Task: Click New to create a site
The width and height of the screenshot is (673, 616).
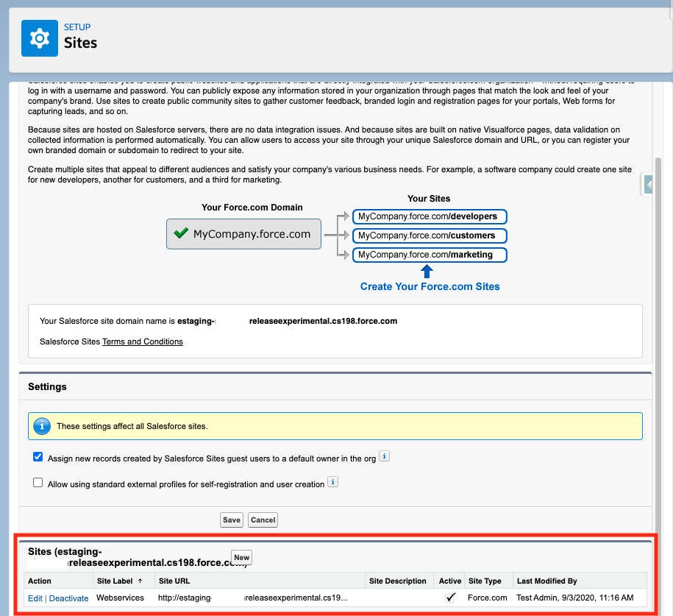Action: [x=241, y=557]
